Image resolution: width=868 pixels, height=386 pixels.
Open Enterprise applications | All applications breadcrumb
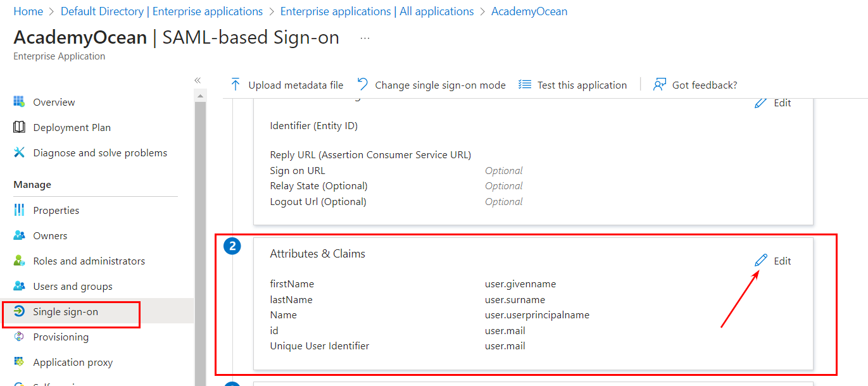pos(377,11)
